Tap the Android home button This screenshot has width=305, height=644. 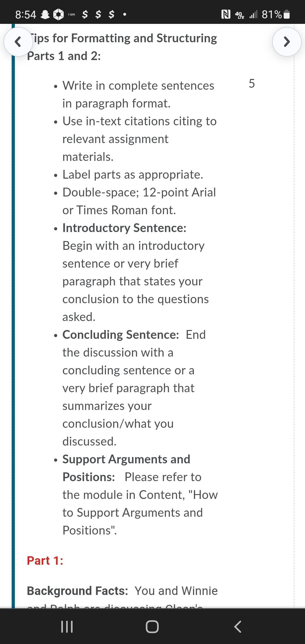point(152,627)
